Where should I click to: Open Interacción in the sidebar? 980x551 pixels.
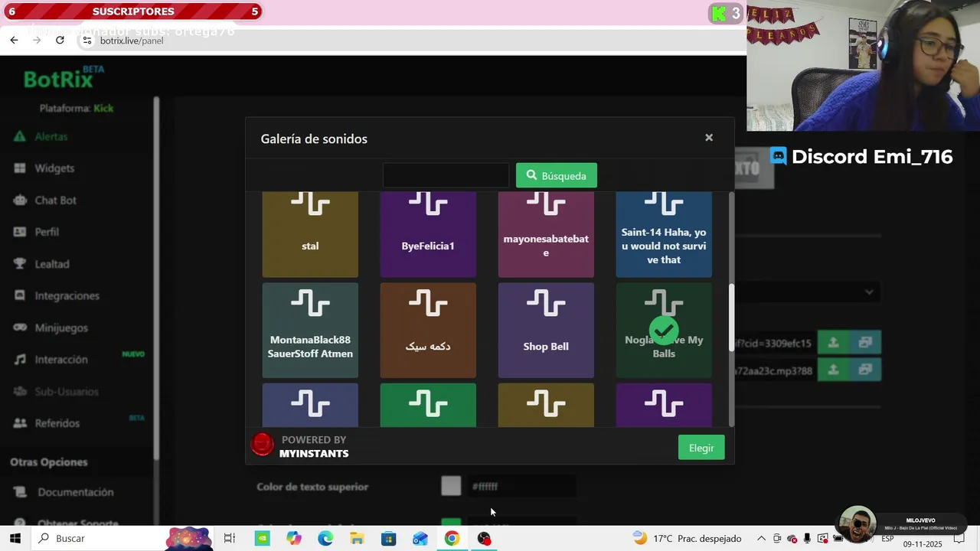pos(61,360)
